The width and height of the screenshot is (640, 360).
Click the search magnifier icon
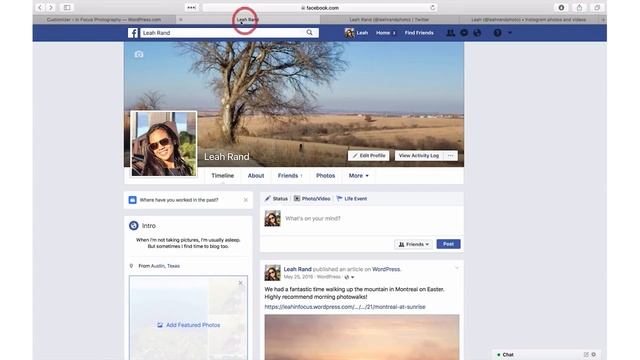click(309, 33)
